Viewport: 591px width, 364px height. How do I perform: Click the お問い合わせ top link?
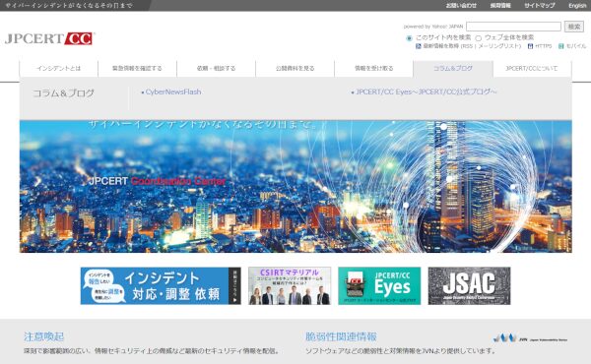(461, 5)
